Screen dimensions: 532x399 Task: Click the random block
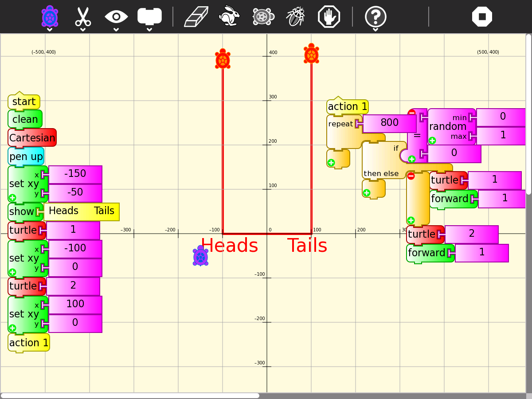[x=451, y=127]
